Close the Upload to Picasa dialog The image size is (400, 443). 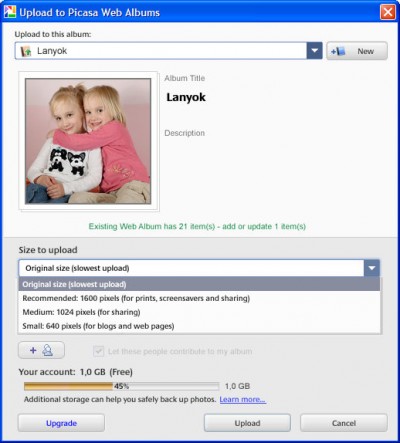coord(388,12)
